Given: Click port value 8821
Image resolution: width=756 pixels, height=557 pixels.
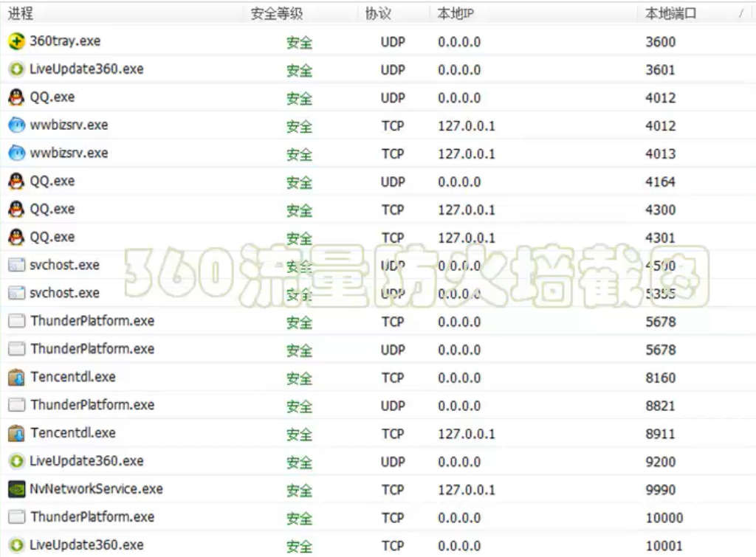Looking at the screenshot, I should [x=661, y=406].
